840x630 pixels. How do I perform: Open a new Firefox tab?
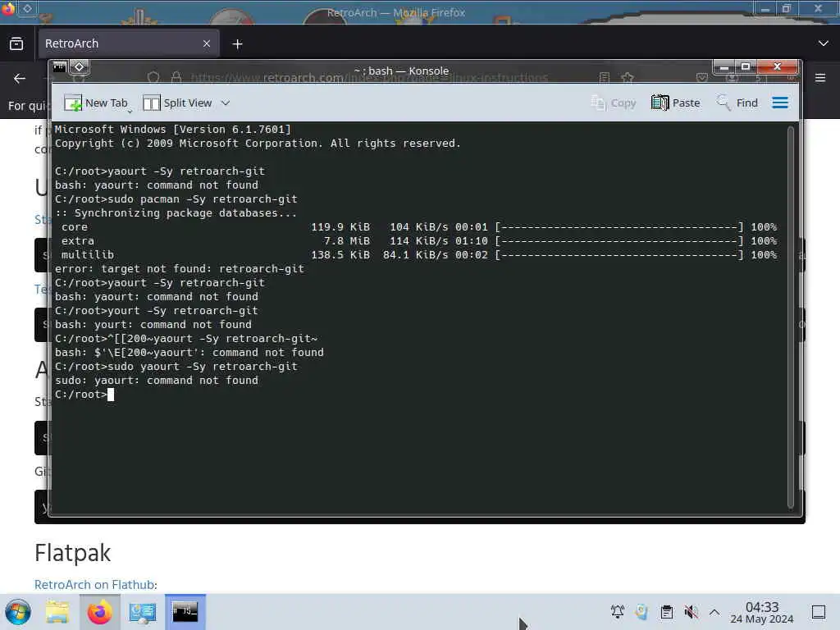click(237, 44)
